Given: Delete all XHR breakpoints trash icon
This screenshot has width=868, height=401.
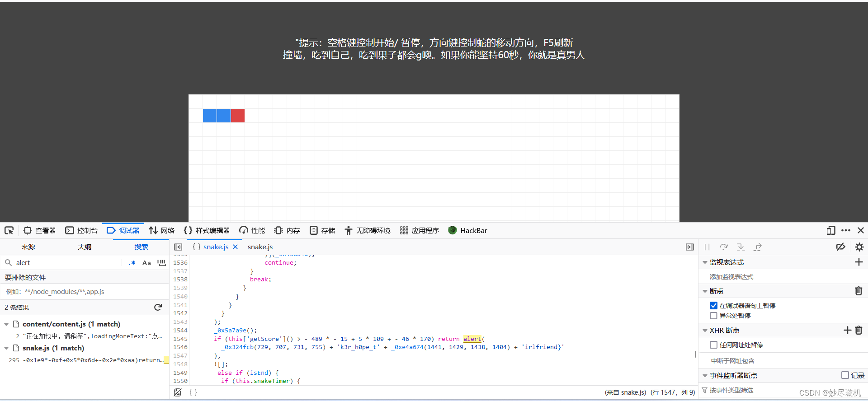Looking at the screenshot, I should [859, 331].
